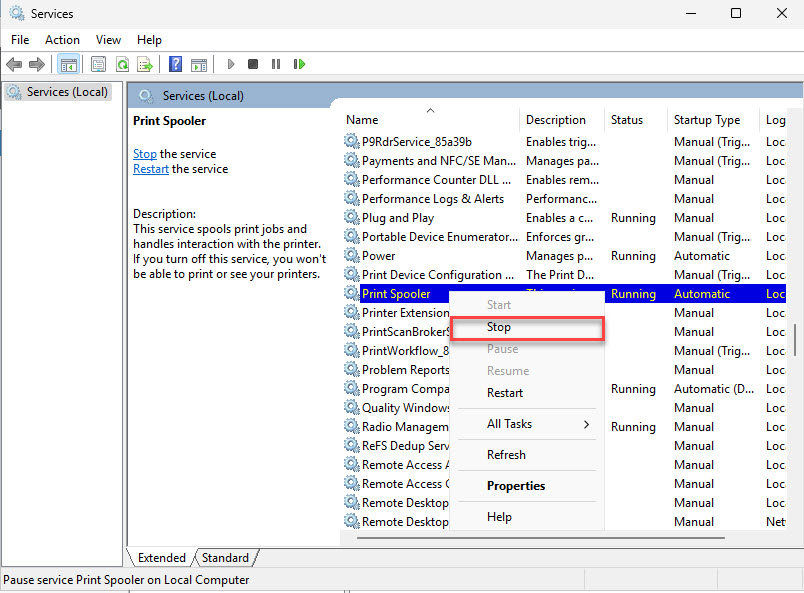
Task: Switch to the Standard tab
Action: (225, 558)
